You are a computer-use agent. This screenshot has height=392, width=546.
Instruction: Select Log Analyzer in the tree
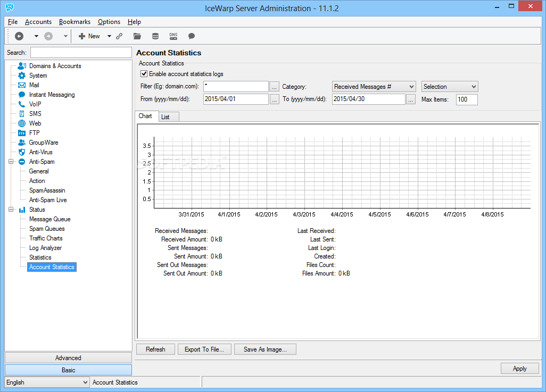tap(46, 248)
